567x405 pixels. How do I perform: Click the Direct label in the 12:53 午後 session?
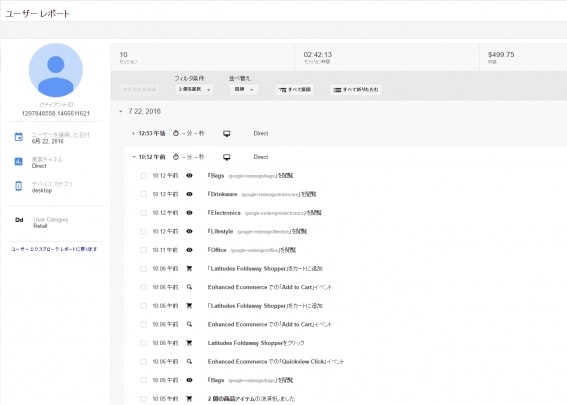(261, 133)
